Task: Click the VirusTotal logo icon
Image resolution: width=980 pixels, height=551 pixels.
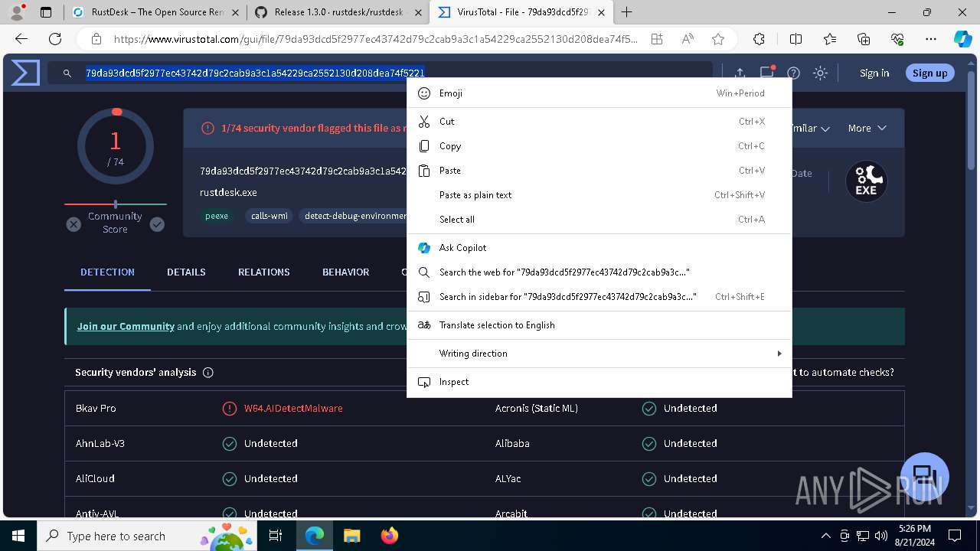Action: pos(25,73)
